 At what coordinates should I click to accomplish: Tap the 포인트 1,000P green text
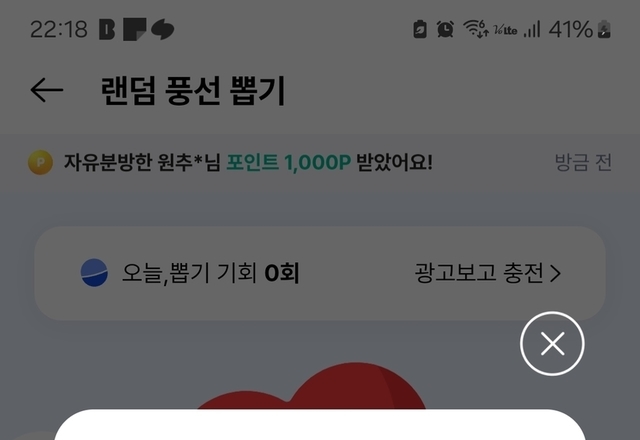coord(289,162)
